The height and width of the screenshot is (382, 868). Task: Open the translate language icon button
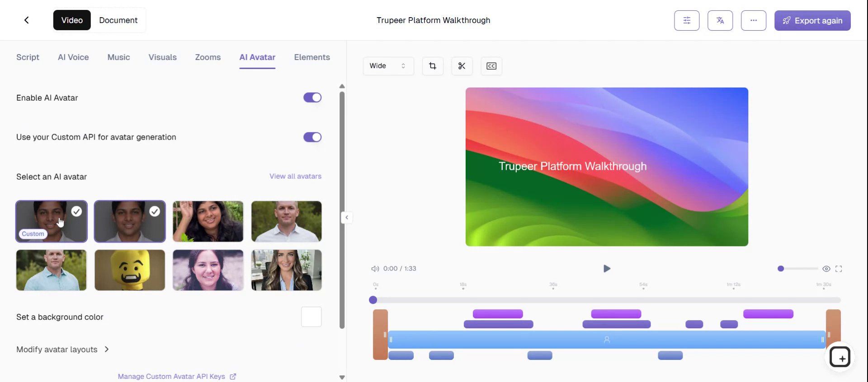point(720,20)
